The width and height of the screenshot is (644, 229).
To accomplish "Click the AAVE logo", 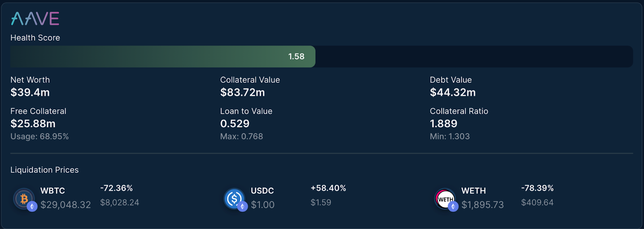I will point(35,18).
